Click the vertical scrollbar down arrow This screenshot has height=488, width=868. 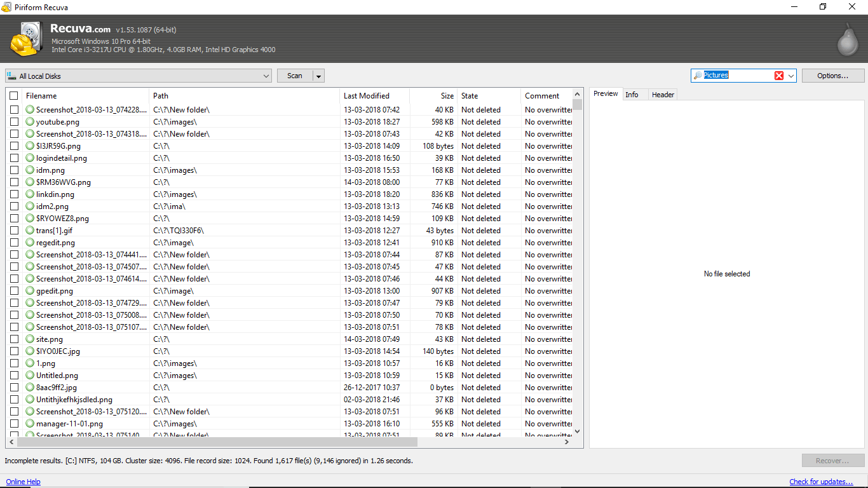point(577,431)
